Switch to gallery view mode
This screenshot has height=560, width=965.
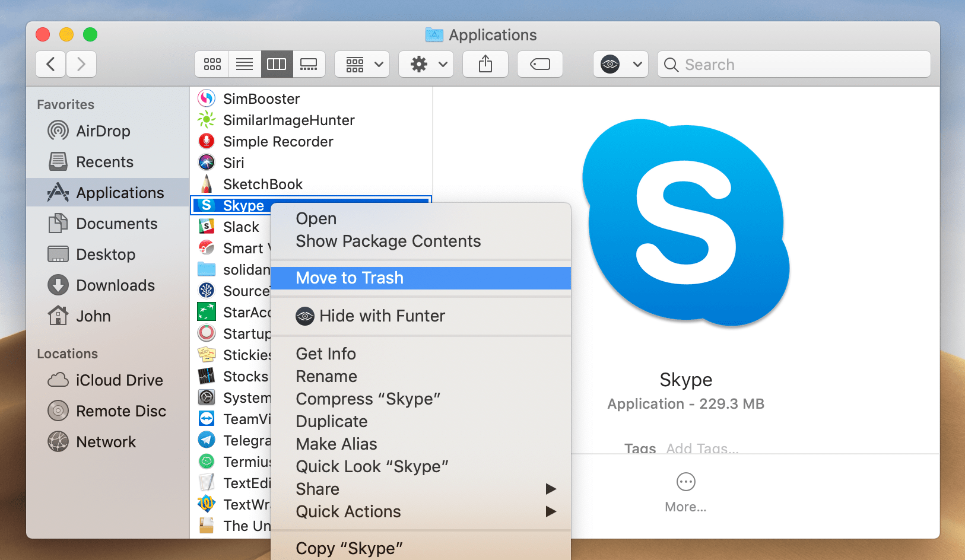pos(309,64)
